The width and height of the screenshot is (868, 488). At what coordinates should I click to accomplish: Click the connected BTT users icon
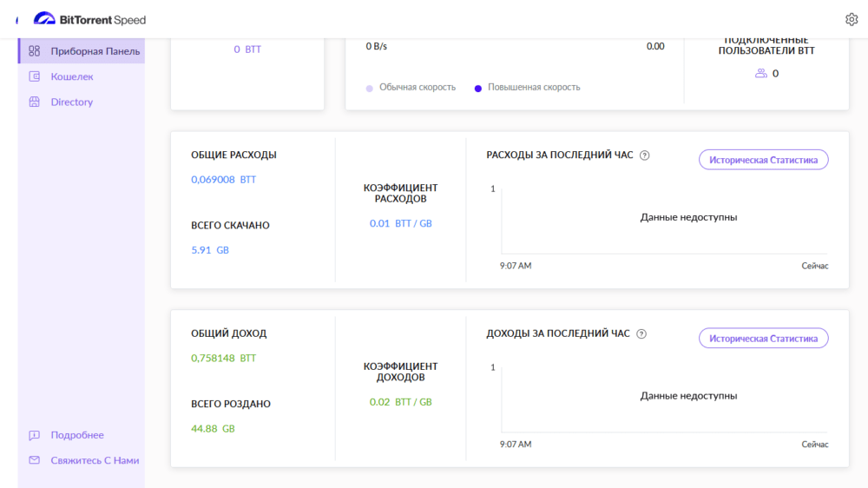[x=760, y=74]
